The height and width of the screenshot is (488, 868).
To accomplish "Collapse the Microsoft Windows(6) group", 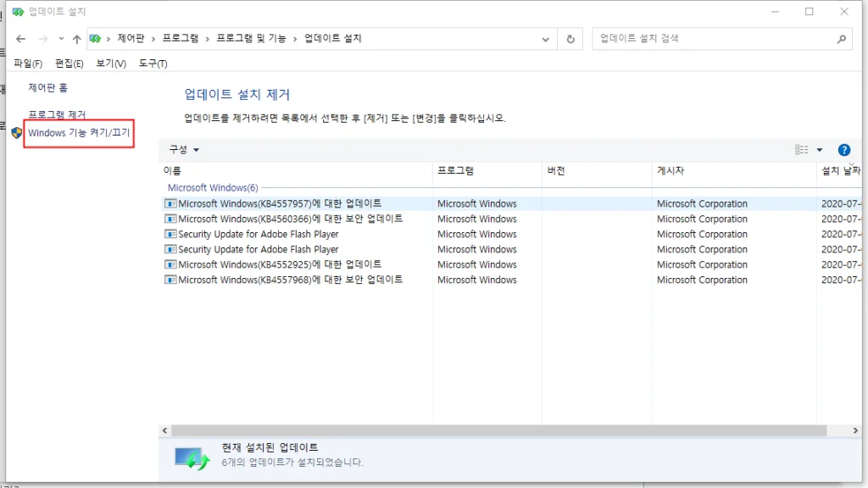I will click(x=213, y=187).
